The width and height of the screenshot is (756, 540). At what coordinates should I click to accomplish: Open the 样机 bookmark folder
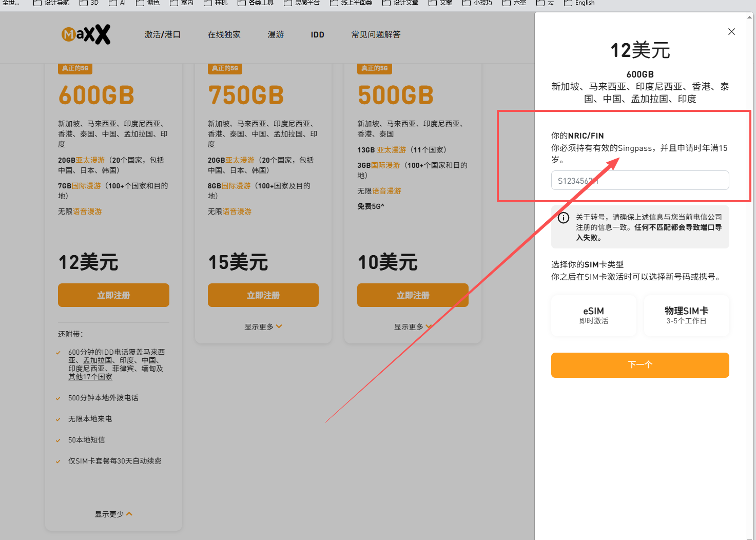216,3
